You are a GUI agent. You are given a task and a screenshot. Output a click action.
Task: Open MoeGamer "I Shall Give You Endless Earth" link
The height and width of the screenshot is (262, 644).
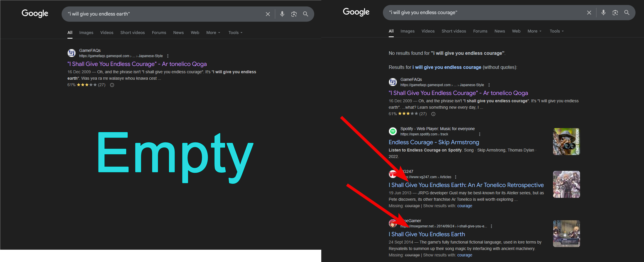tap(427, 234)
